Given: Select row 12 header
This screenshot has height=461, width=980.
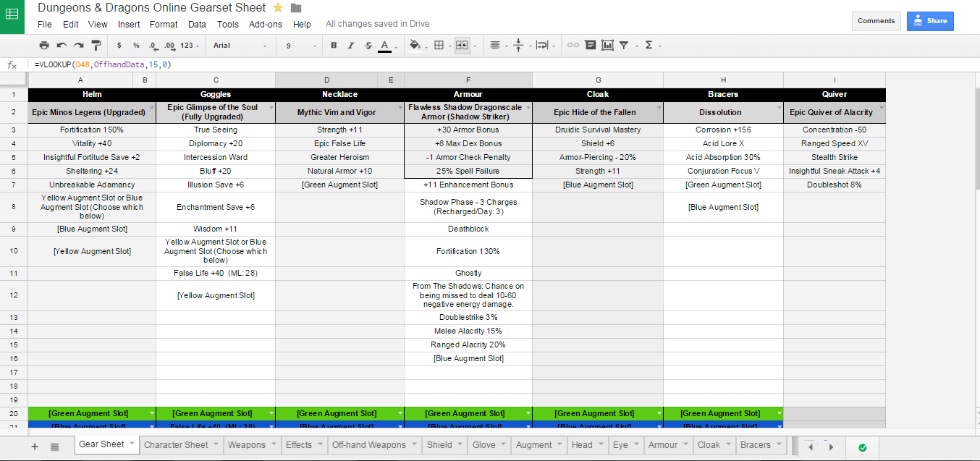Looking at the screenshot, I should pyautogui.click(x=14, y=295).
